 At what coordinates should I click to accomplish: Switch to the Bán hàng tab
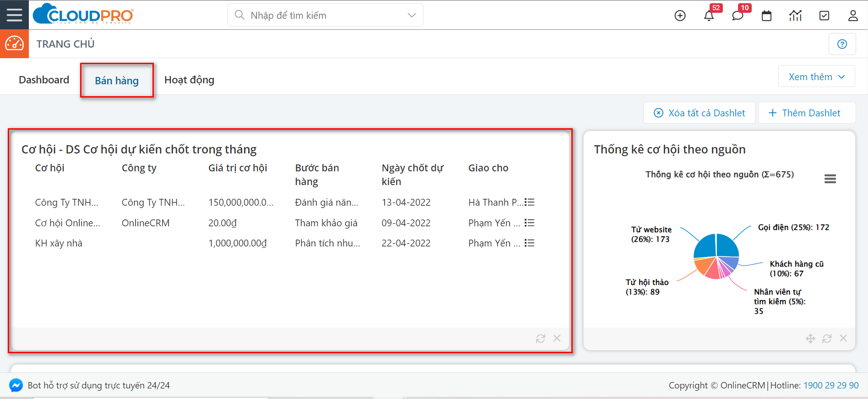pos(117,81)
